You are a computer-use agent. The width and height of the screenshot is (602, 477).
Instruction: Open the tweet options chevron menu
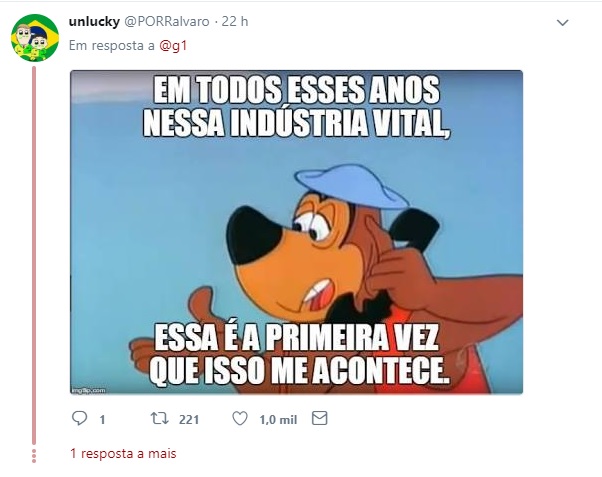(562, 23)
